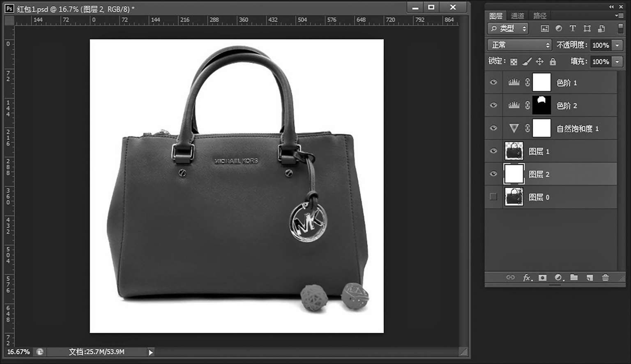The height and width of the screenshot is (364, 631).
Task: Click the link layers icon
Action: (510, 278)
